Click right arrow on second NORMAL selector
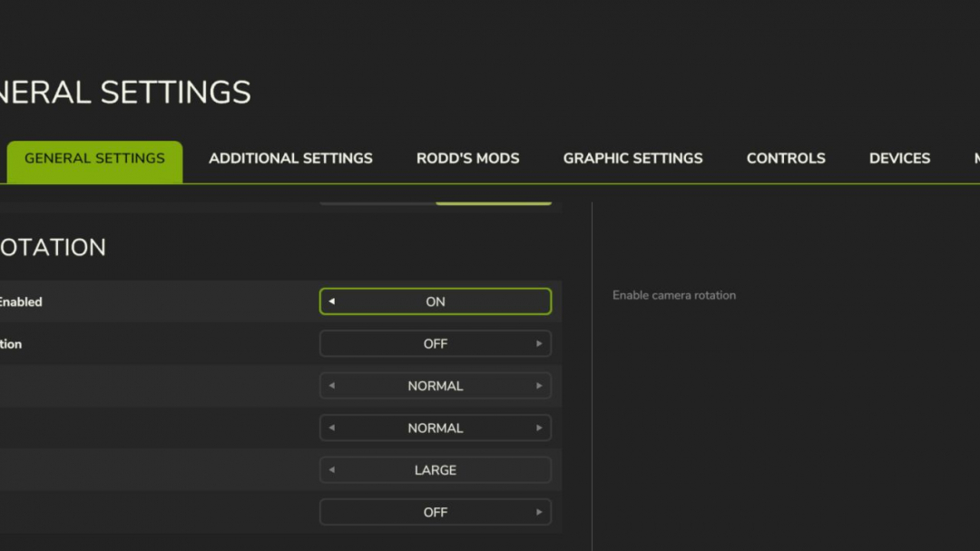980x551 pixels. click(x=539, y=428)
